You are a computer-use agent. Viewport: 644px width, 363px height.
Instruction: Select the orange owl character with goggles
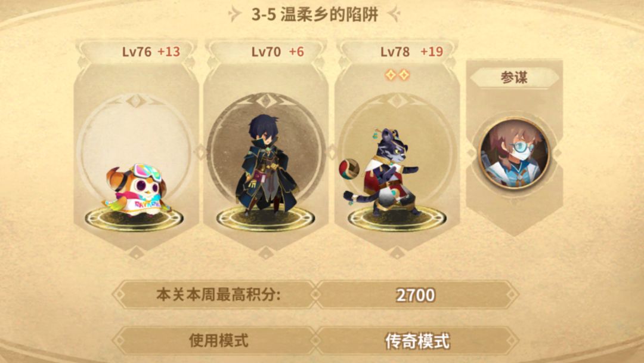[x=135, y=189]
